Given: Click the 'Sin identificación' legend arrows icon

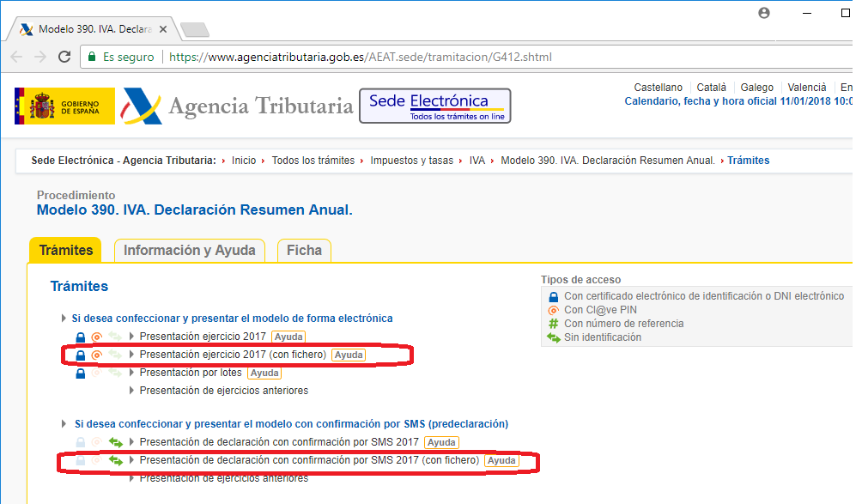Looking at the screenshot, I should pyautogui.click(x=554, y=337).
